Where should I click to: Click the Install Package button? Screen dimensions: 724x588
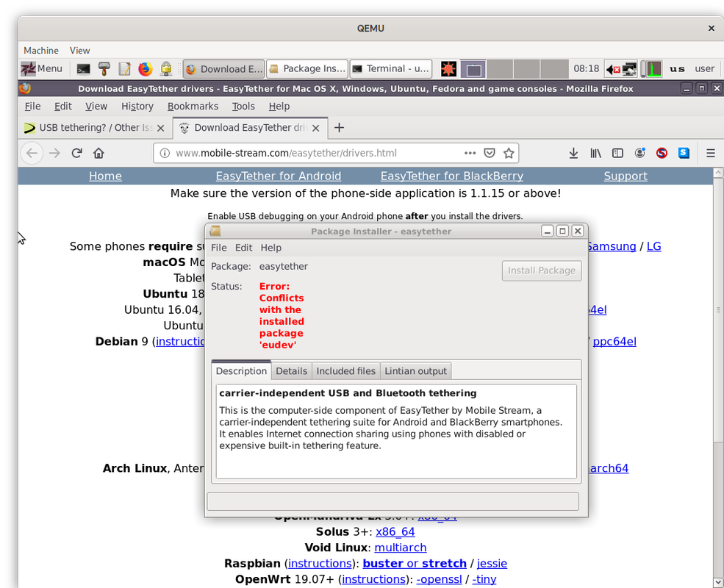[x=542, y=270]
